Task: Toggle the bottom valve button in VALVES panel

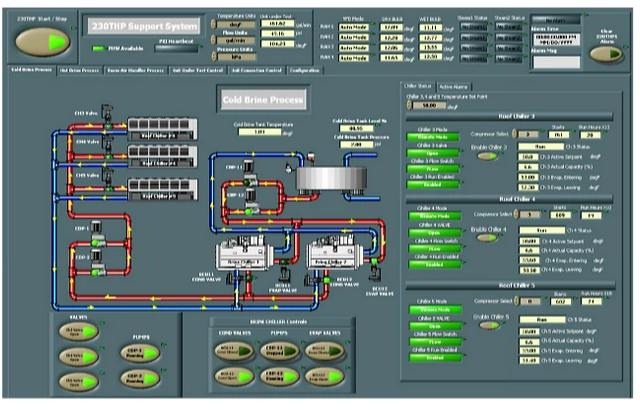Action: [x=78, y=382]
